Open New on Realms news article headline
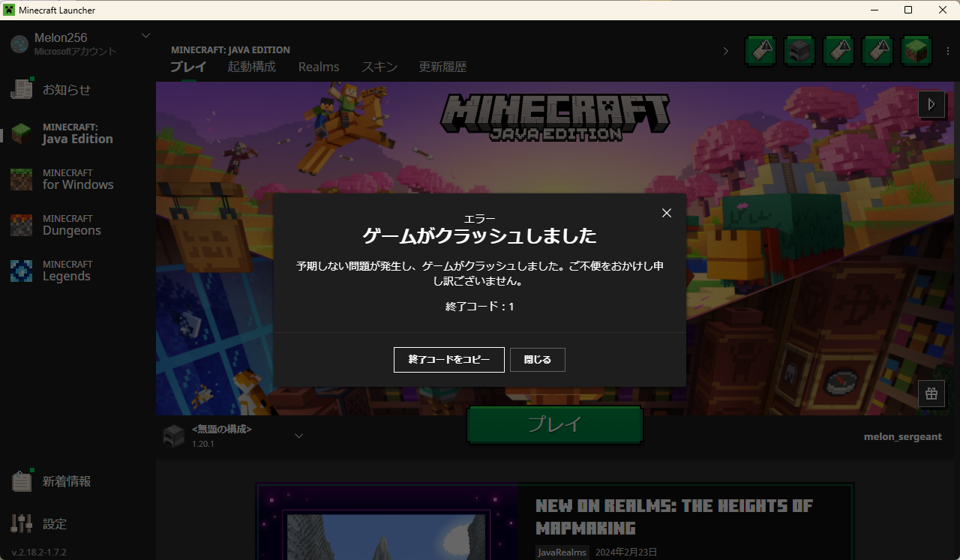 tap(674, 517)
